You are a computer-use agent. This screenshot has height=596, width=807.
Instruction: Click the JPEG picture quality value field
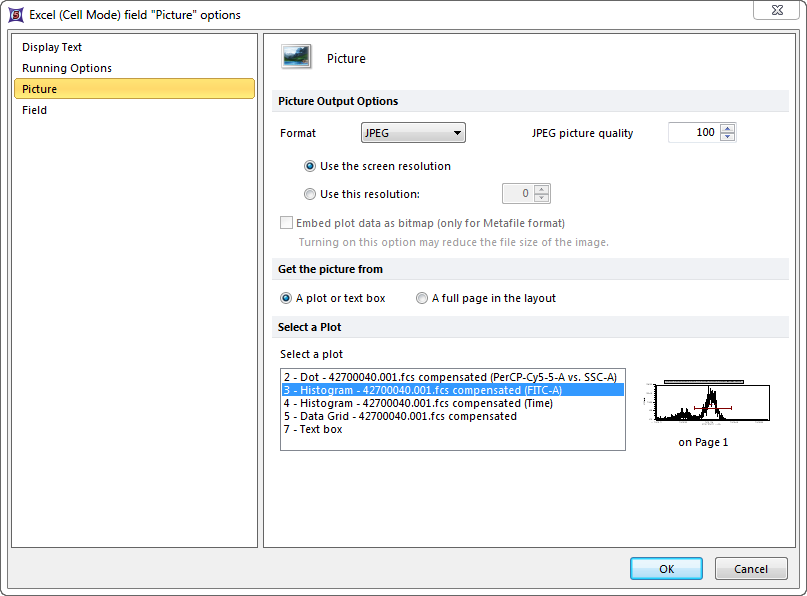pyautogui.click(x=693, y=133)
